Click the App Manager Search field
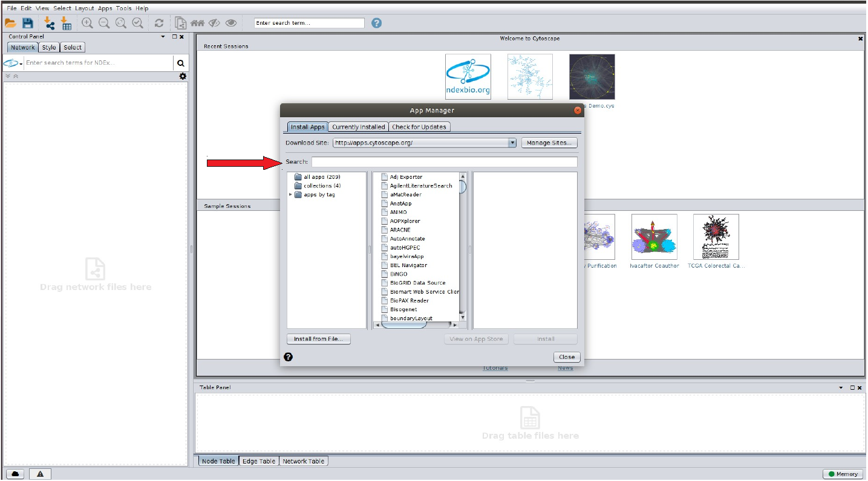868x481 pixels. click(445, 162)
